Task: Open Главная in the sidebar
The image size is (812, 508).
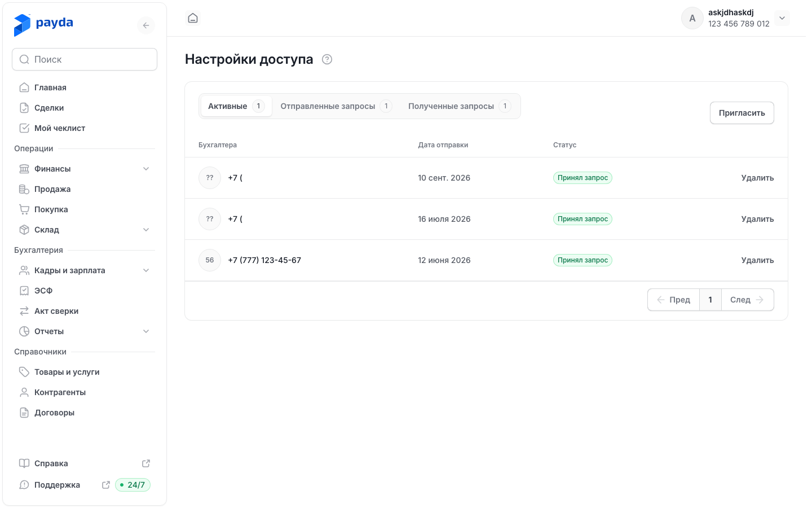Action: click(85, 87)
